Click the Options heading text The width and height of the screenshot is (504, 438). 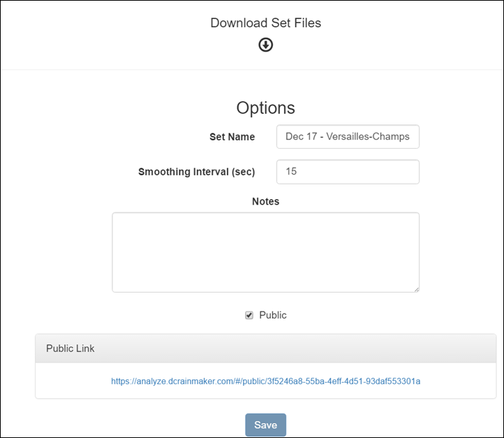click(265, 108)
